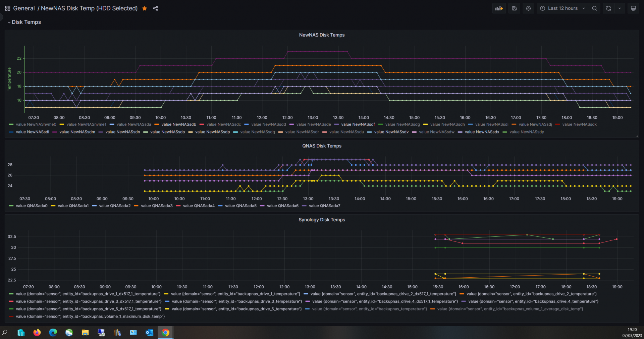Open Microsoft Edge from taskbar
644x339 pixels.
point(53,333)
